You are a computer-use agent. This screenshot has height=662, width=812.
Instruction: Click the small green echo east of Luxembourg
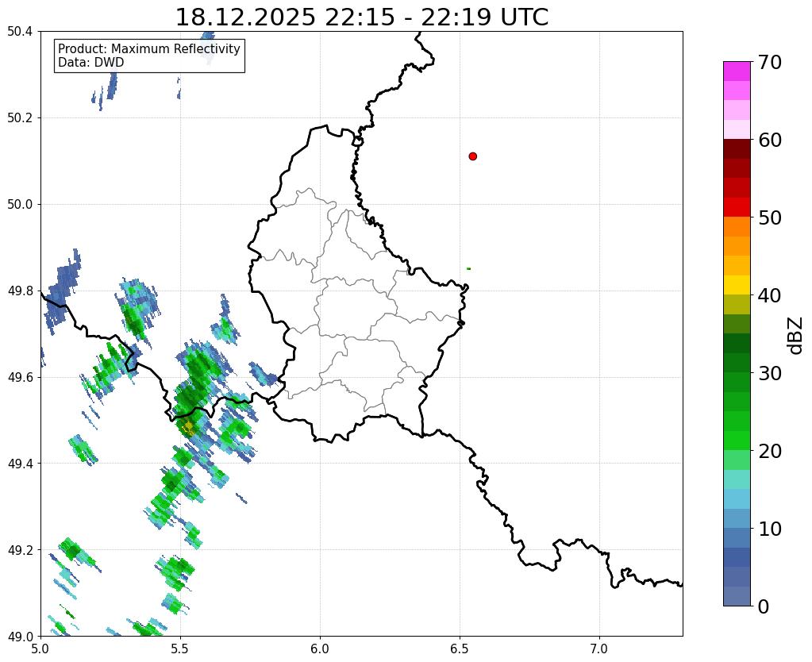point(468,268)
